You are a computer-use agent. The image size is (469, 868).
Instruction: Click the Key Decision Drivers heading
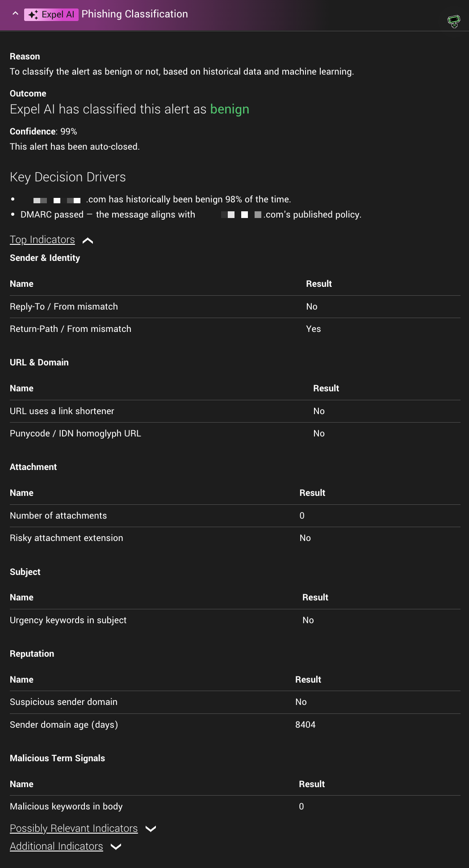[x=68, y=177]
